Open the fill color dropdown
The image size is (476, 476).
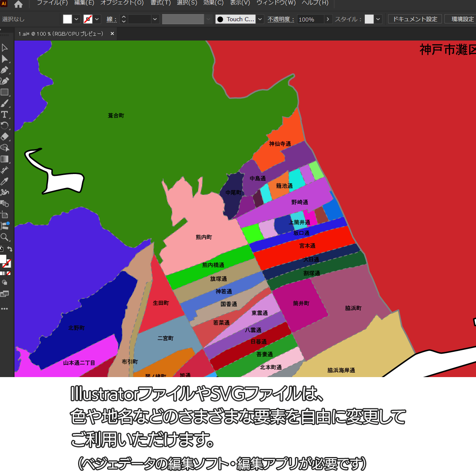tap(76, 19)
